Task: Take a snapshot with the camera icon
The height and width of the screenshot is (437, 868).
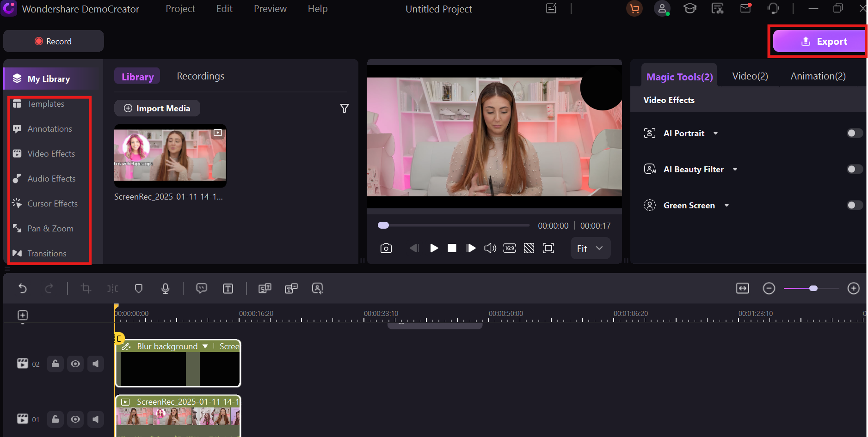Action: [386, 248]
